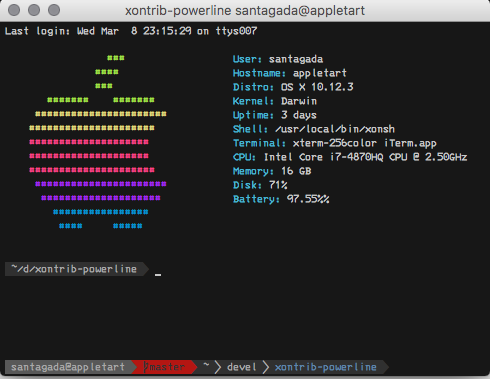Click the '~/d/xontrib-powerline' prompt segment
The image size is (490, 379).
[x=77, y=269]
